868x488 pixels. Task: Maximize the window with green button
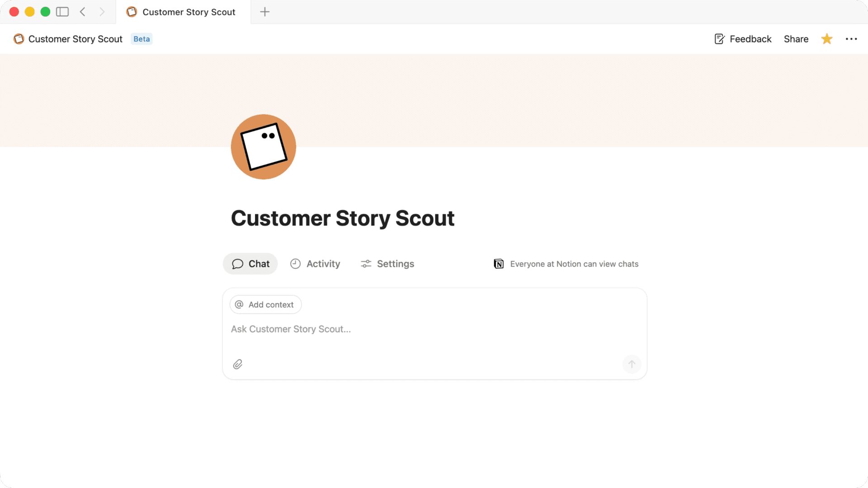[45, 12]
